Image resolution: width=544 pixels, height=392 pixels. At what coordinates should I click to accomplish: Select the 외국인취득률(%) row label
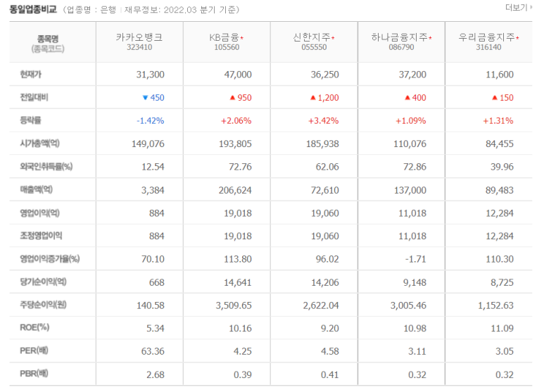pos(46,167)
